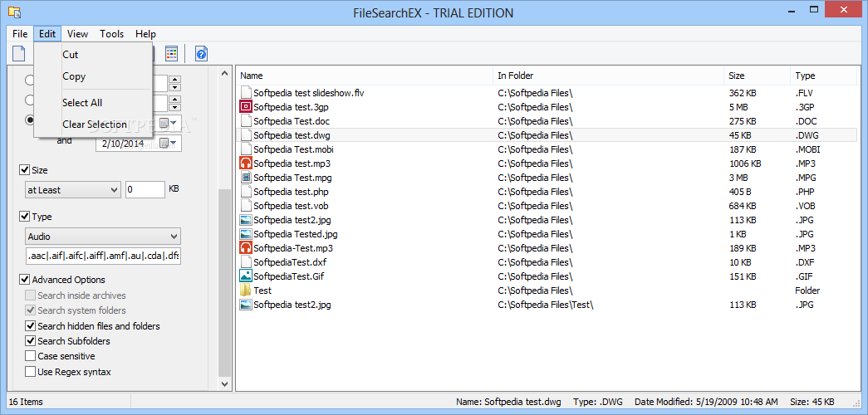Click the 'C:\Softpedia Files\Test\' folder path cell
This screenshot has width=868, height=415.
point(545,305)
